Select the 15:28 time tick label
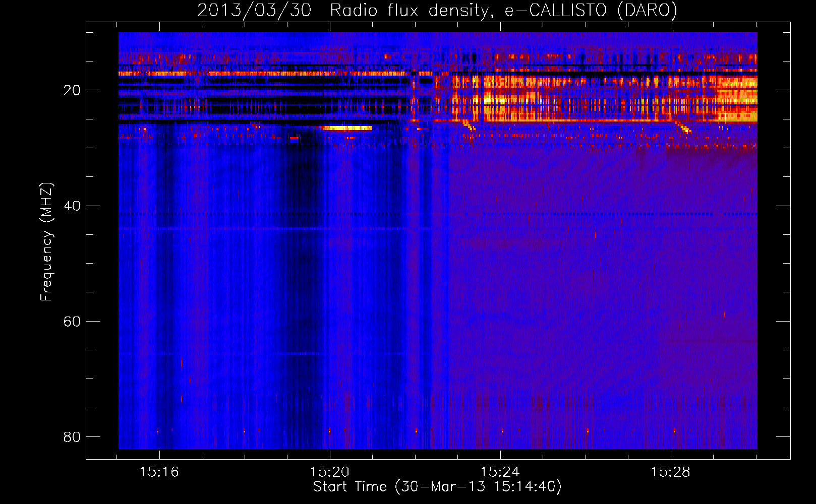Image resolution: width=816 pixels, height=504 pixels. click(x=671, y=472)
